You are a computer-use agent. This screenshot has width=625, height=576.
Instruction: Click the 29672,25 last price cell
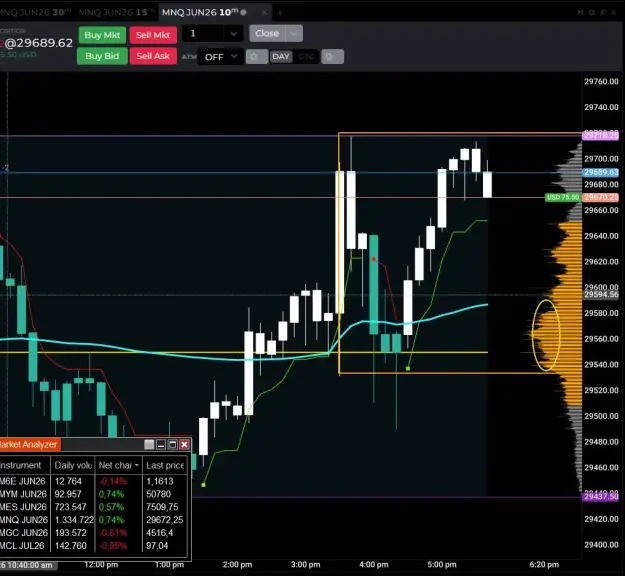[x=165, y=520]
